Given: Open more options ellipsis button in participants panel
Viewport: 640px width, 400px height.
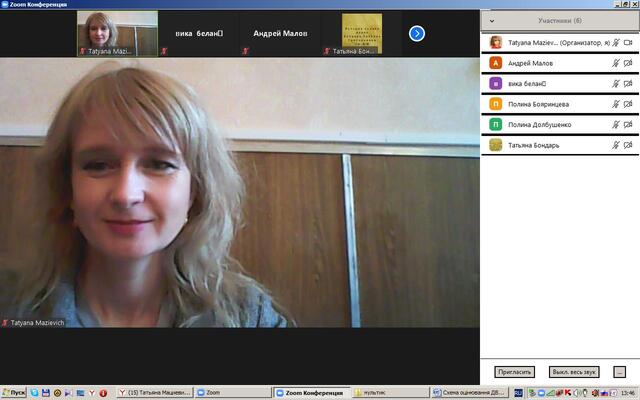Looking at the screenshot, I should click(x=619, y=372).
